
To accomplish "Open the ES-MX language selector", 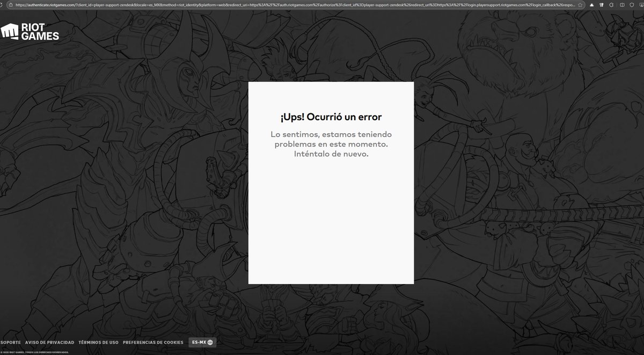I will pyautogui.click(x=202, y=342).
